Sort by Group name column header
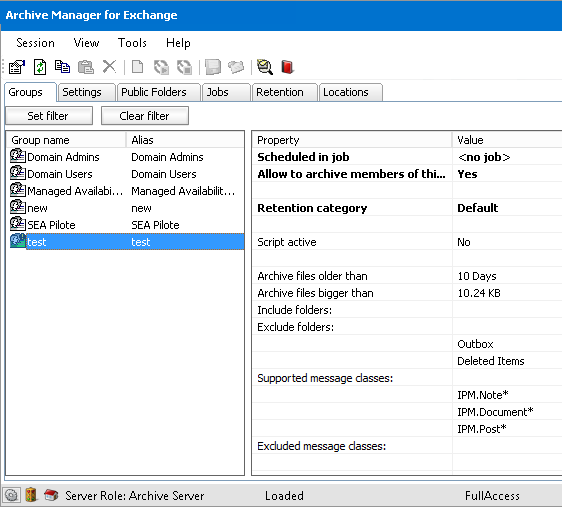Image resolution: width=562 pixels, height=507 pixels. 66,140
